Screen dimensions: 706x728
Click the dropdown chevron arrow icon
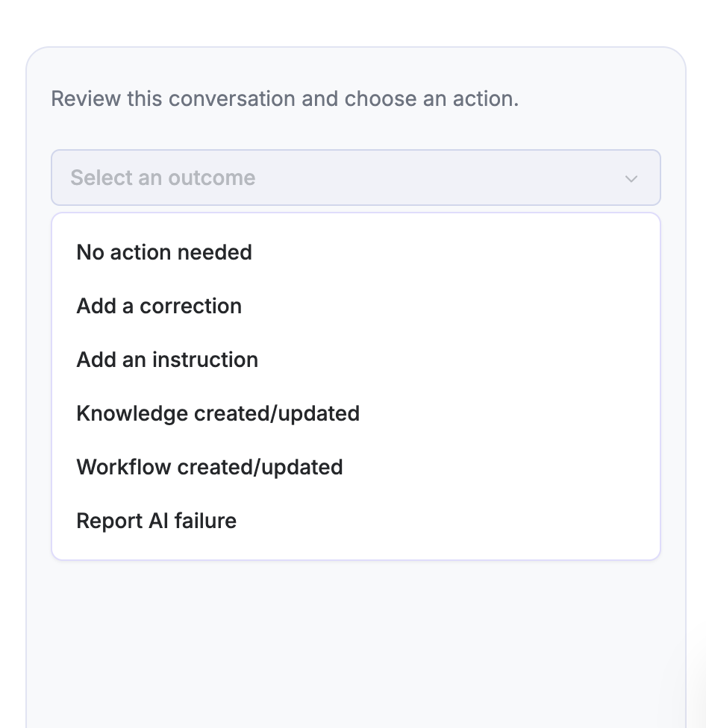(x=631, y=179)
